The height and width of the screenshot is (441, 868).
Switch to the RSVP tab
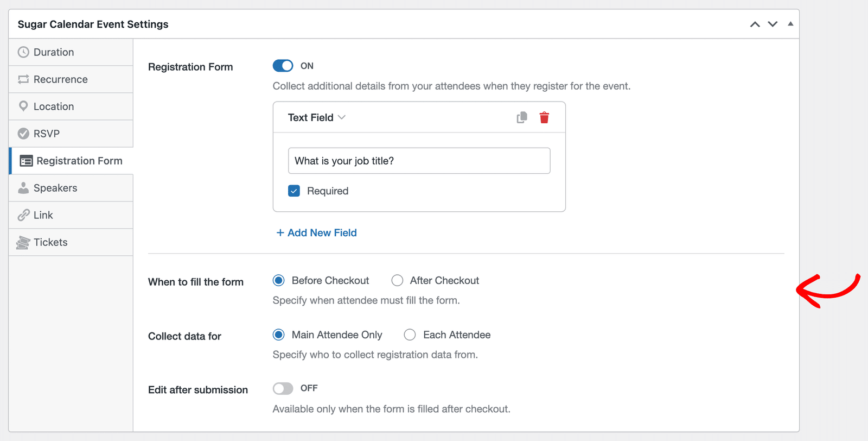click(71, 134)
